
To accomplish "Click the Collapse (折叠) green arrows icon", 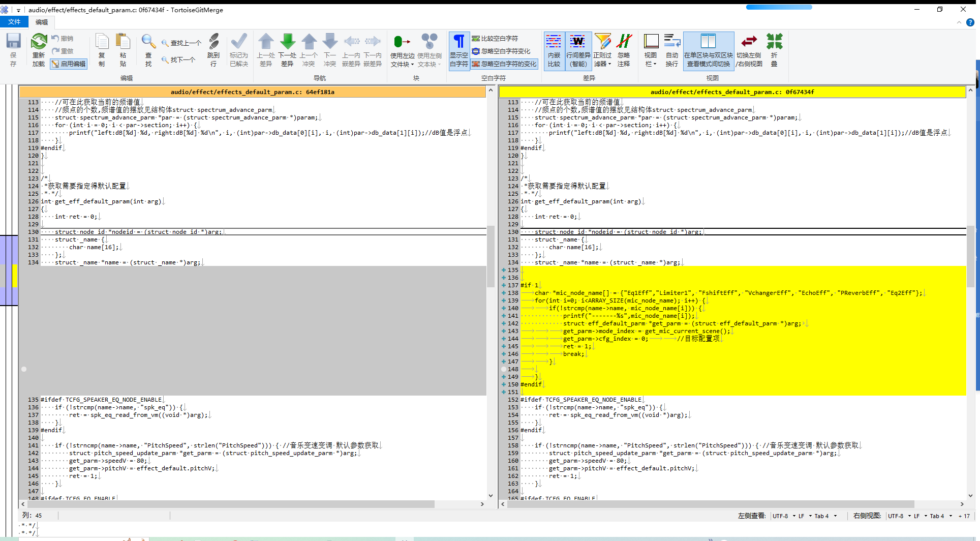I will tap(774, 49).
